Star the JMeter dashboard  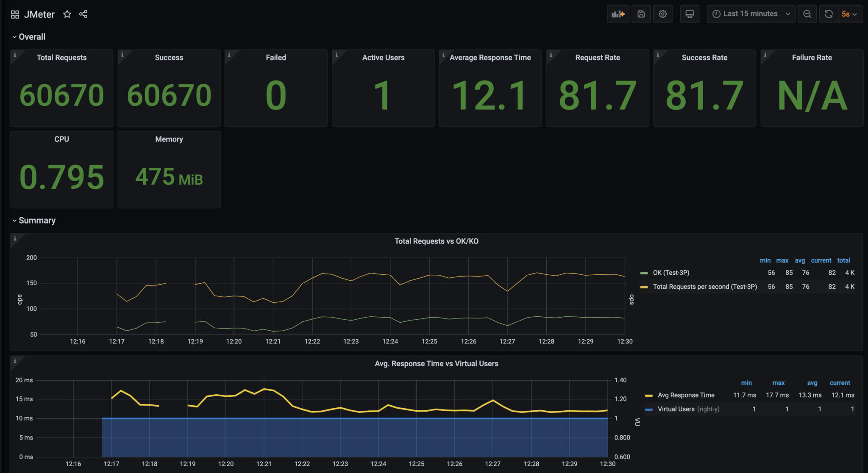[x=67, y=14]
